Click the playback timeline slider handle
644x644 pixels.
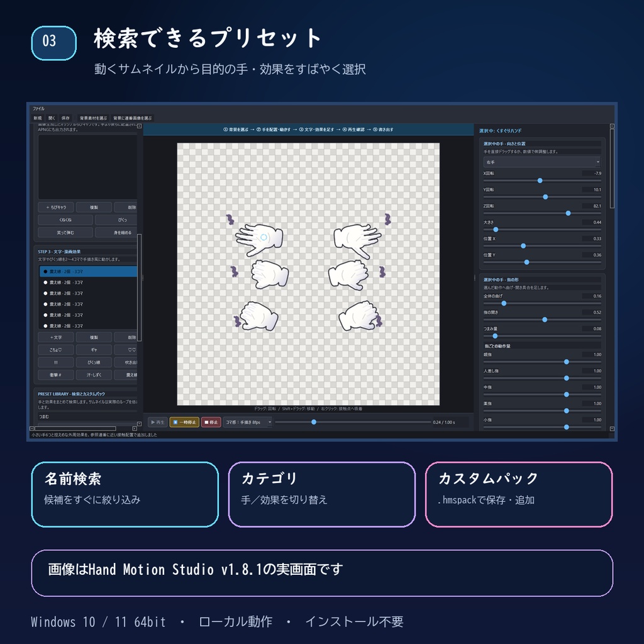pos(314,422)
